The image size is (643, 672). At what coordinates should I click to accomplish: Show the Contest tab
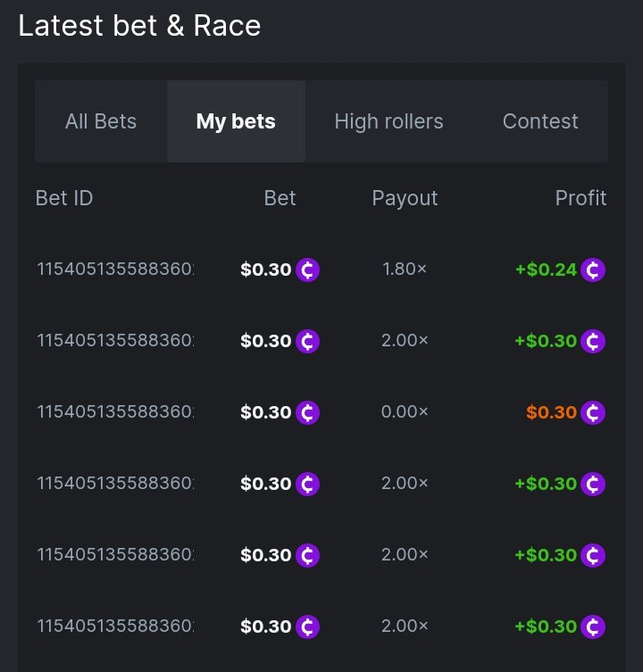point(540,121)
